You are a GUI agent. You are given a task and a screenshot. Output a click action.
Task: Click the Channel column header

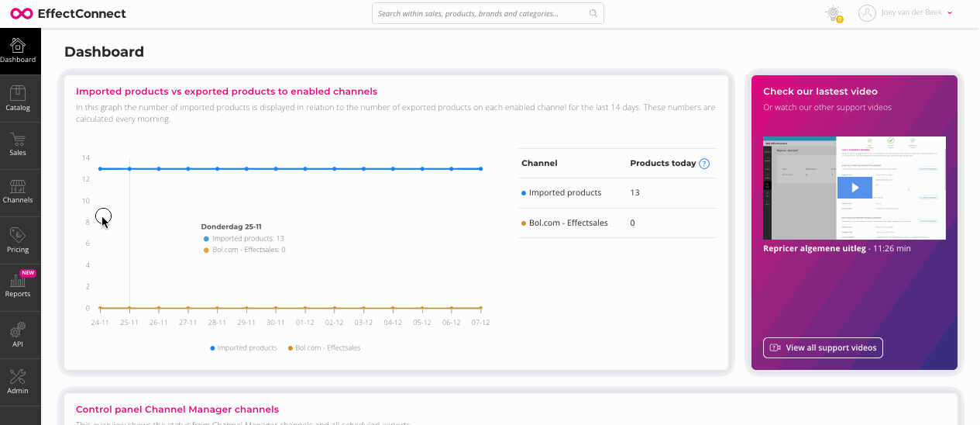539,164
